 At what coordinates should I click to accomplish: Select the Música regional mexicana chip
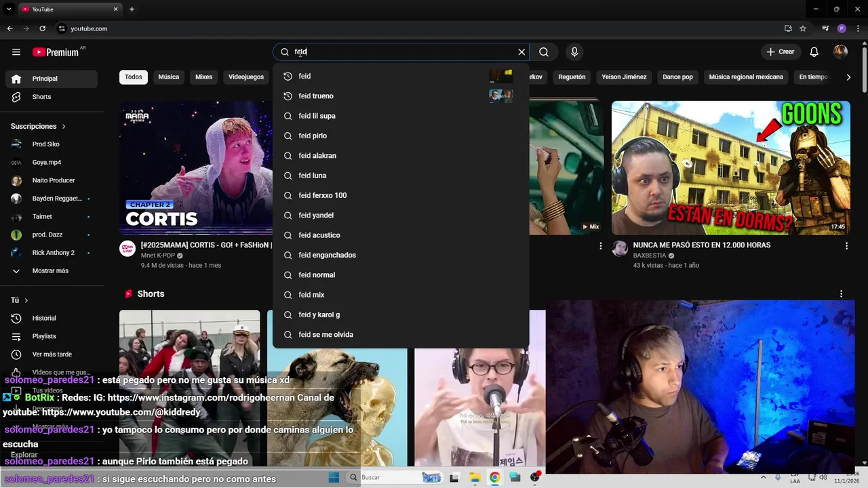tap(746, 77)
